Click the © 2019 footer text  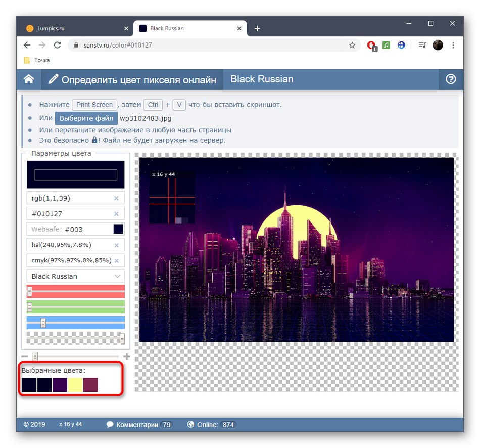(x=34, y=424)
